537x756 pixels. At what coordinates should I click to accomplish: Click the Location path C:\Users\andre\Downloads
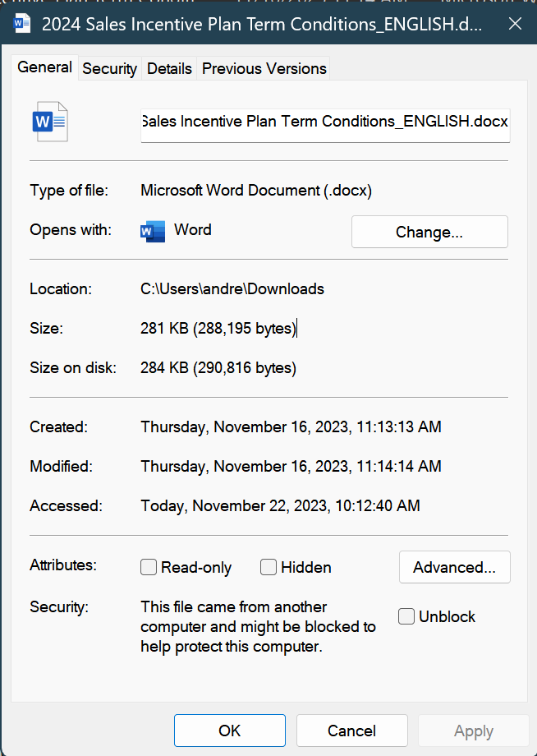point(232,289)
